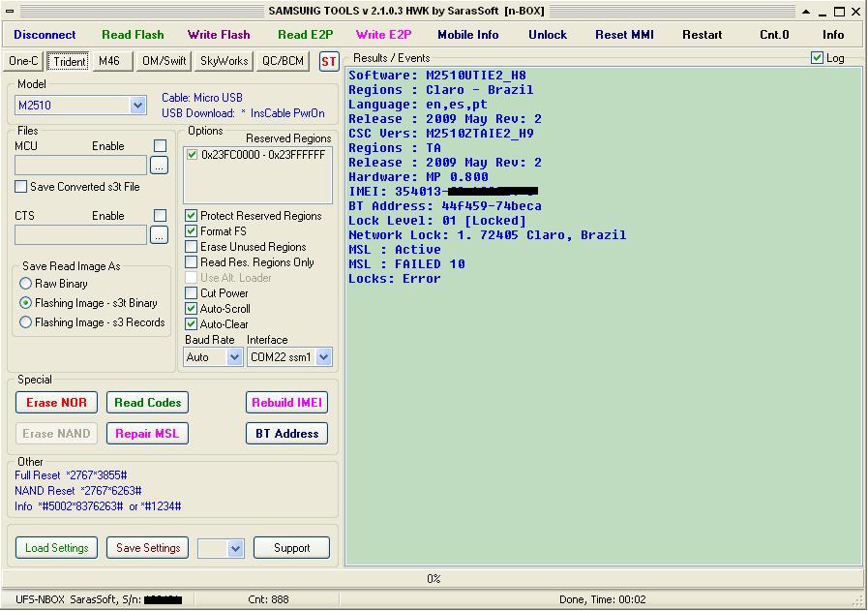
Task: Switch to the One-C tab
Action: 24,61
